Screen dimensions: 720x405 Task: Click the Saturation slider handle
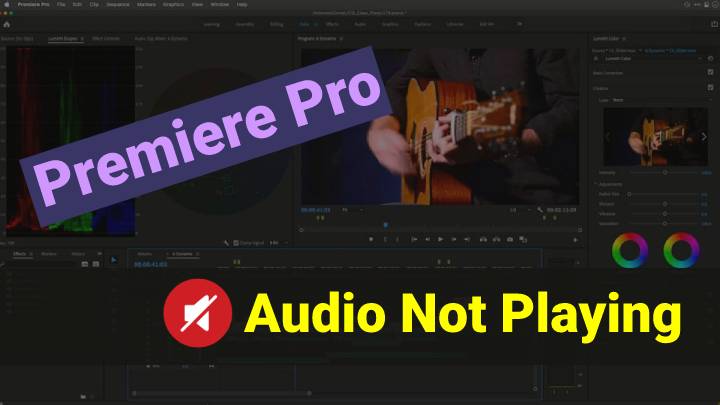point(665,224)
